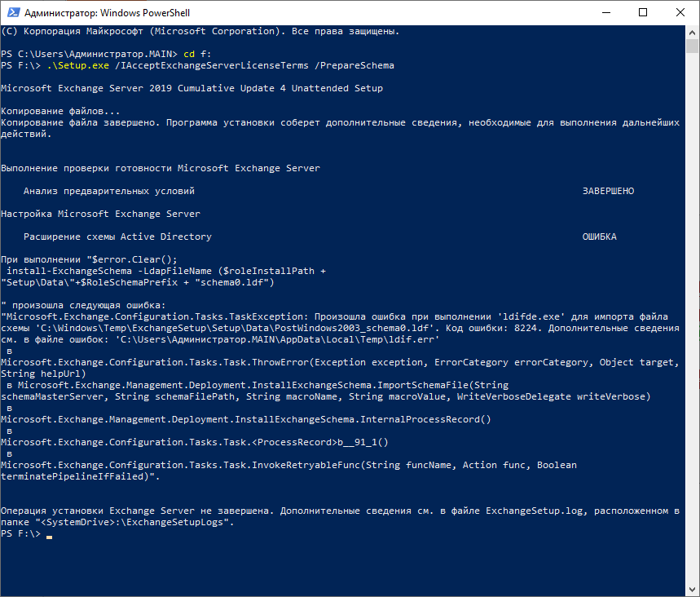Click 'ExchangeSetup.log' file name text
Screen dimensions: 700x597
[x=535, y=511]
